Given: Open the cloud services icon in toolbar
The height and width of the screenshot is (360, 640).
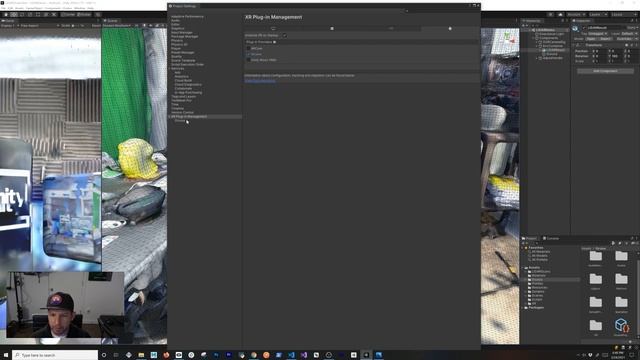Looking at the screenshot, I should [560, 14].
